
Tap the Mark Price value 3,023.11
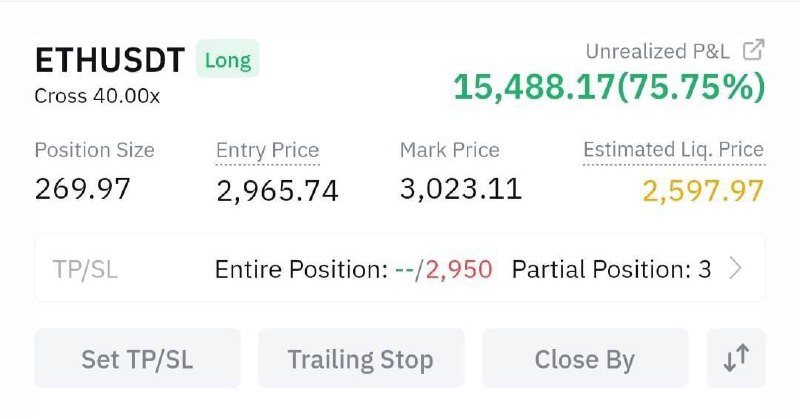[461, 189]
